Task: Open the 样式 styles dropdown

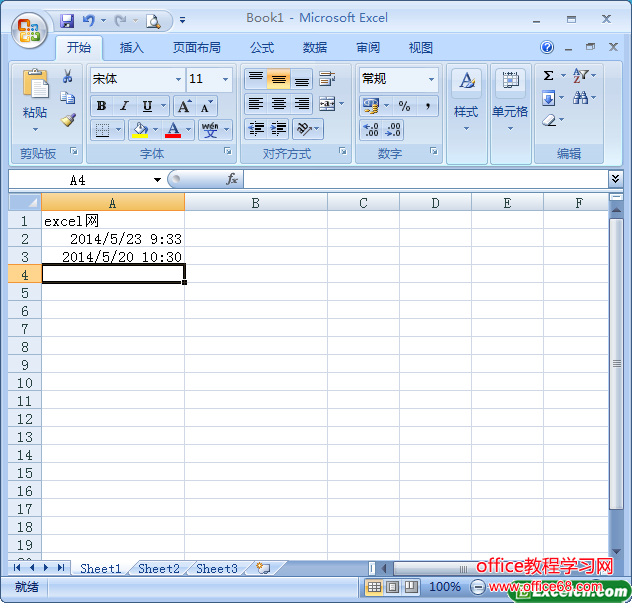Action: (x=466, y=115)
